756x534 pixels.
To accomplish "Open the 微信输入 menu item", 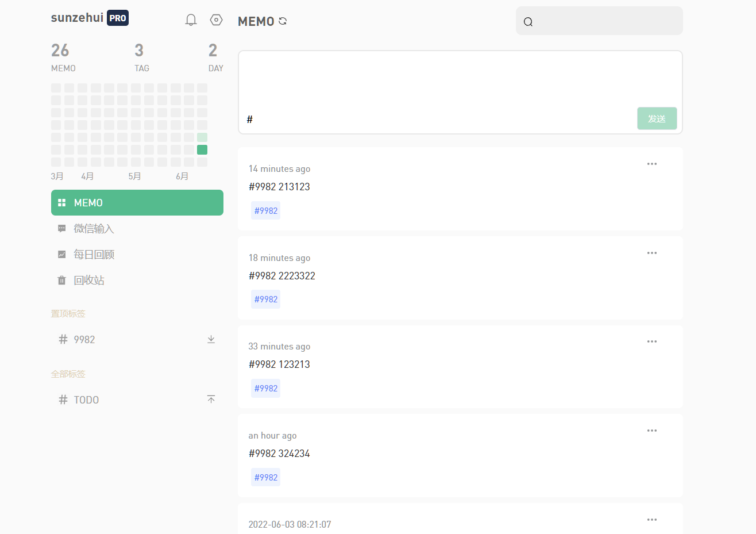I will (137, 229).
